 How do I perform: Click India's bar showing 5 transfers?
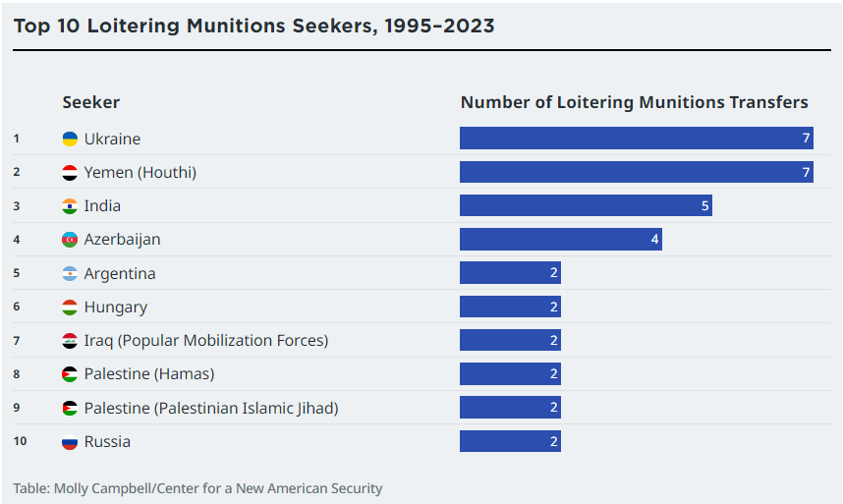click(586, 205)
